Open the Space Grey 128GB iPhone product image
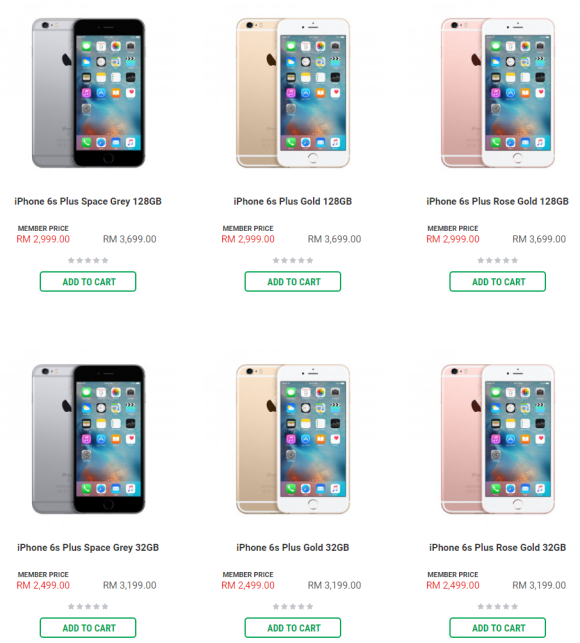This screenshot has height=643, width=580. pyautogui.click(x=89, y=93)
